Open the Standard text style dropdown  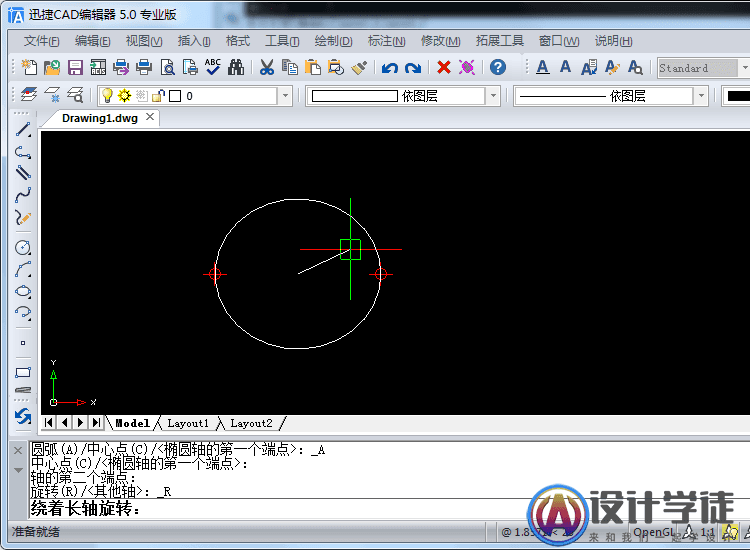(745, 68)
